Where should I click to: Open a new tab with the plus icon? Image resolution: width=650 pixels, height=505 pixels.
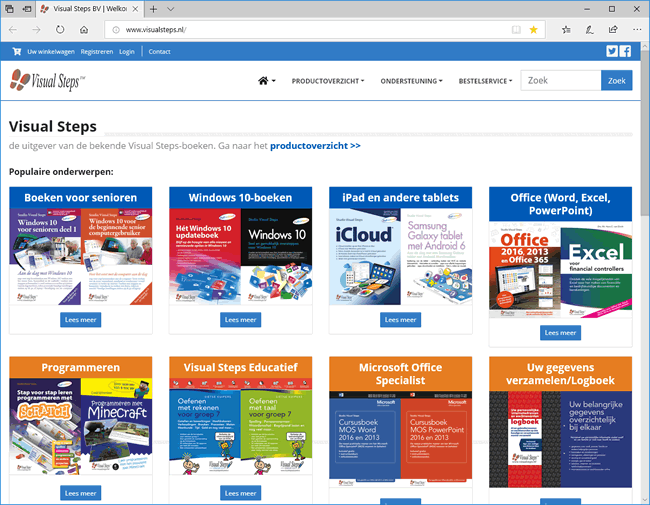[153, 9]
